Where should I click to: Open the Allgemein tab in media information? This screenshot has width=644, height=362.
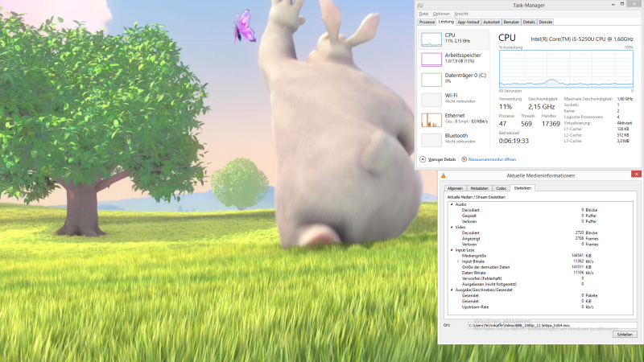[455, 188]
